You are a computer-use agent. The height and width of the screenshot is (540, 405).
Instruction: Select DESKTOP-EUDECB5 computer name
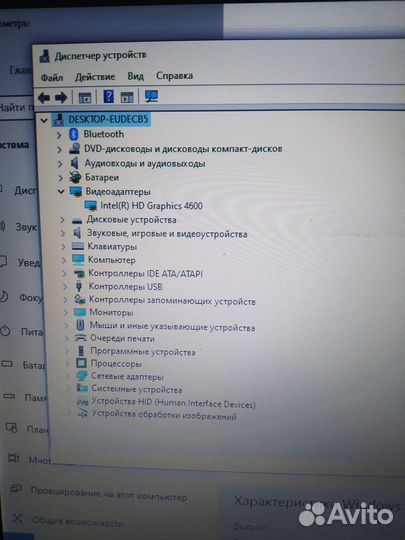point(108,119)
